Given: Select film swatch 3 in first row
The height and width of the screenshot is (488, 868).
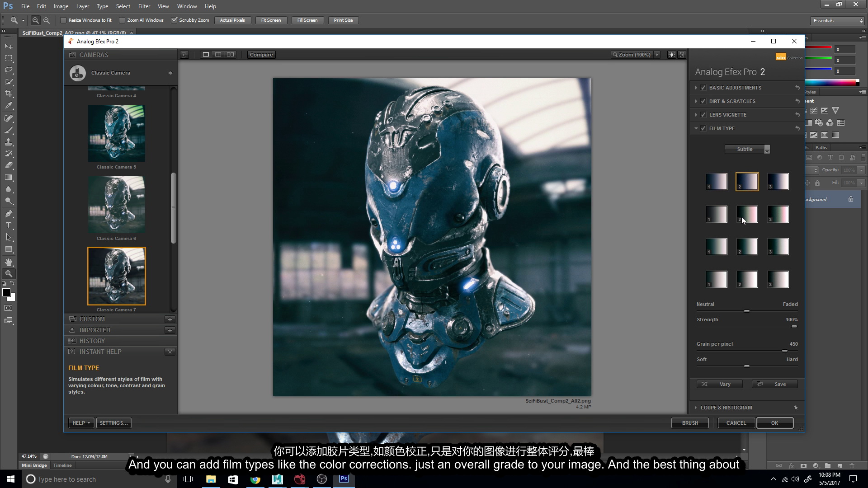Looking at the screenshot, I should (x=778, y=182).
